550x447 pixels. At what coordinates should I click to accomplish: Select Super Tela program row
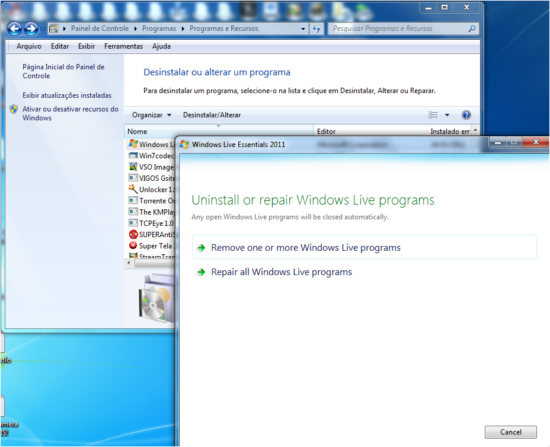pyautogui.click(x=151, y=246)
